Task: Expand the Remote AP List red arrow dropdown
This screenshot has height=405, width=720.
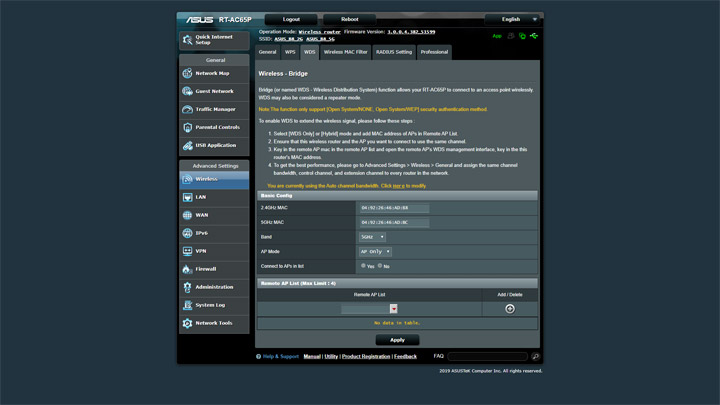Action: (x=394, y=309)
